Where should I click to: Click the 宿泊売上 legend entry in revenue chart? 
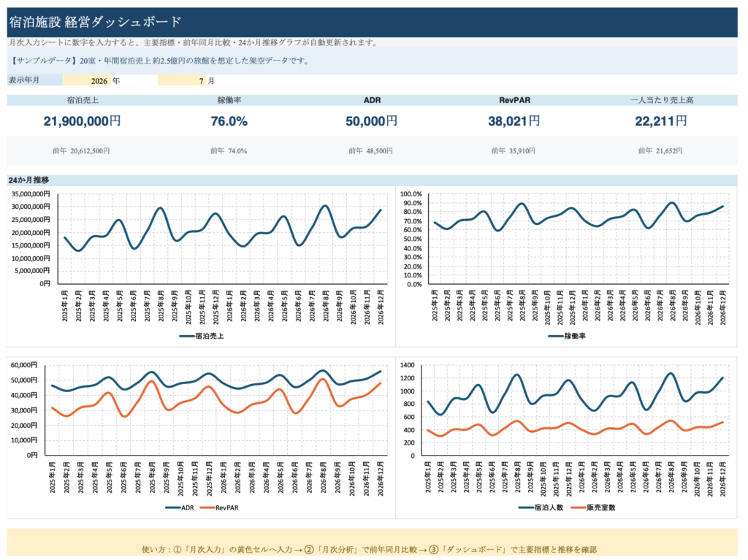click(x=202, y=336)
